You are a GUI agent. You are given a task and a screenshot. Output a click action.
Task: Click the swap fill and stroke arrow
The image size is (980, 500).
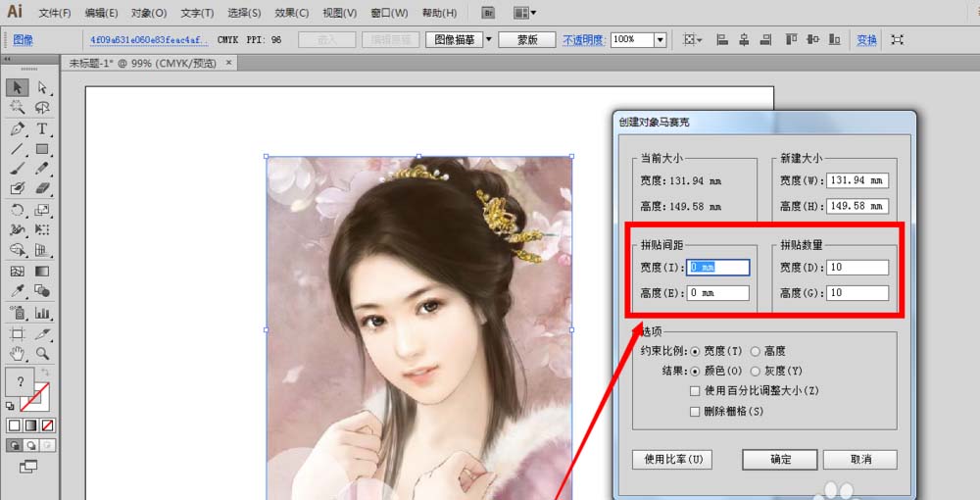45,373
